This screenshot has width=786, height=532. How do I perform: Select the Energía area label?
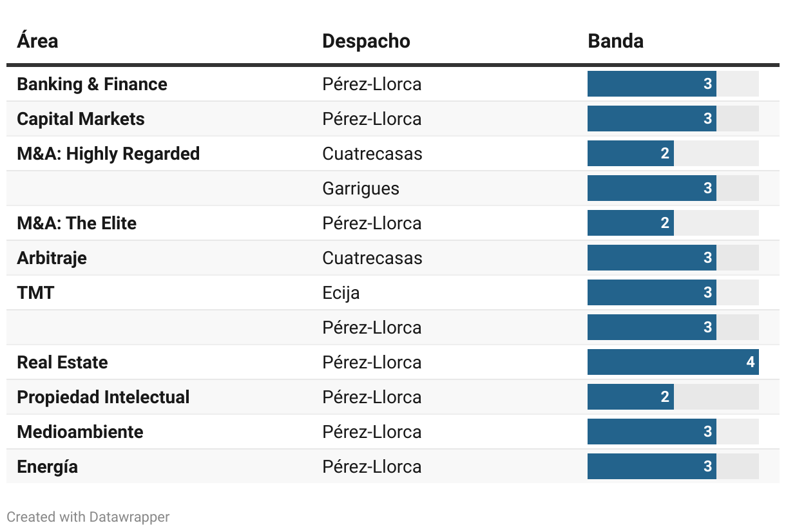pos(47,467)
